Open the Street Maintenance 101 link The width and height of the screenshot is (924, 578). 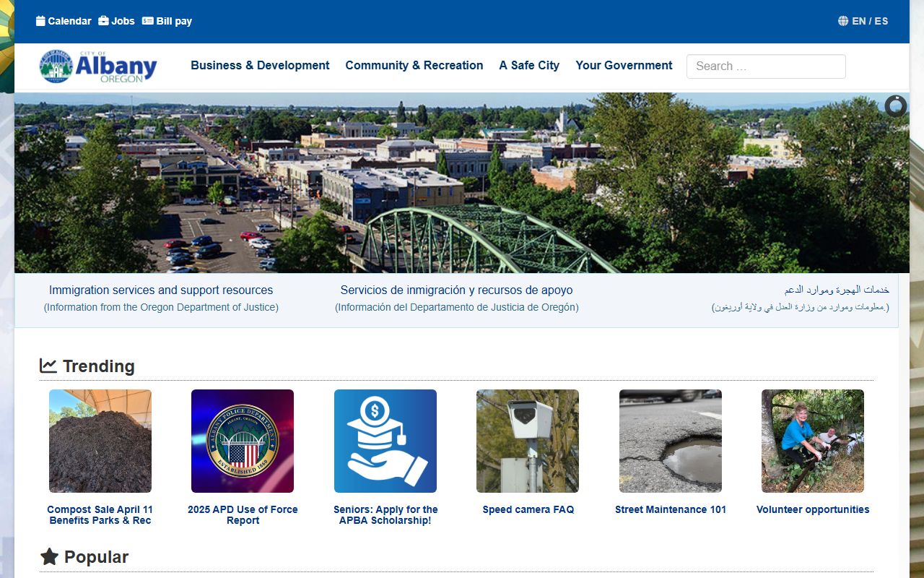point(671,509)
